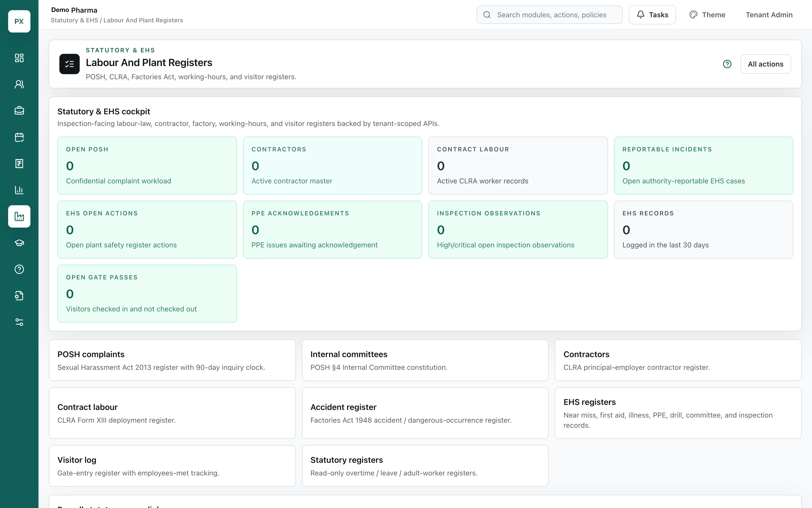Open the document settings icon in sidebar

[19, 296]
